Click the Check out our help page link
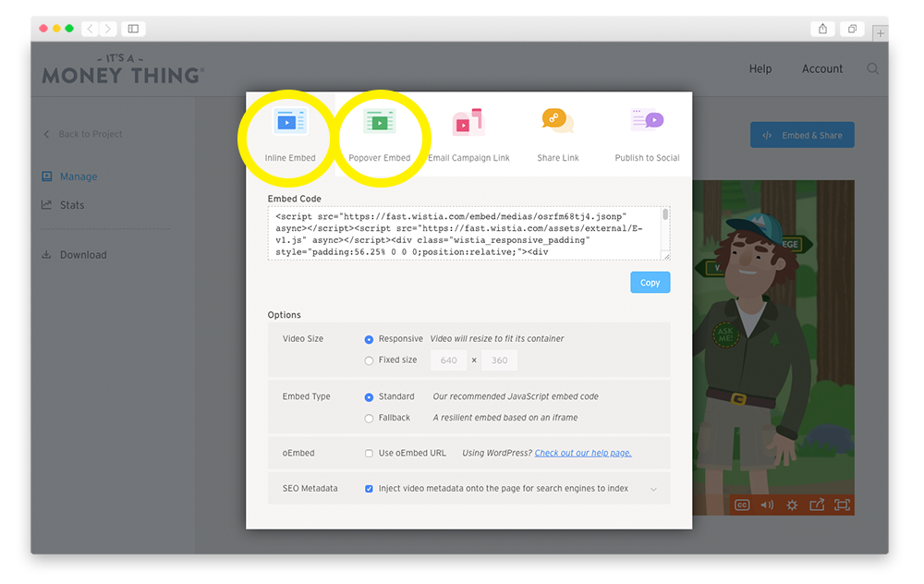Viewport: 924px width, 584px height. click(582, 453)
